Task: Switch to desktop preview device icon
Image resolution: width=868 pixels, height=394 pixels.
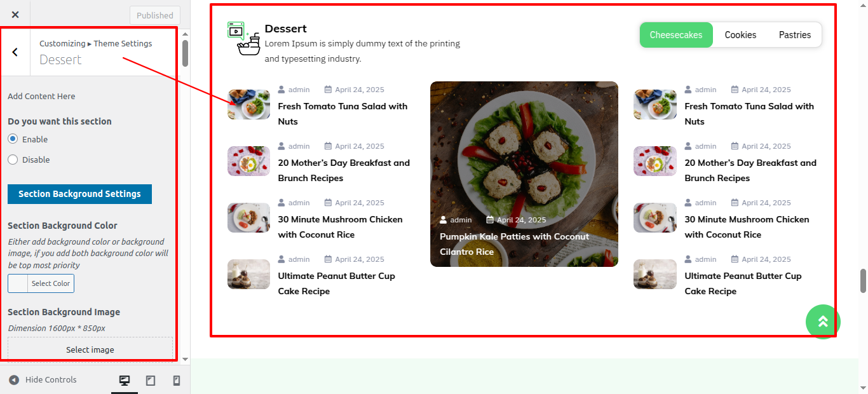Action: (x=125, y=380)
